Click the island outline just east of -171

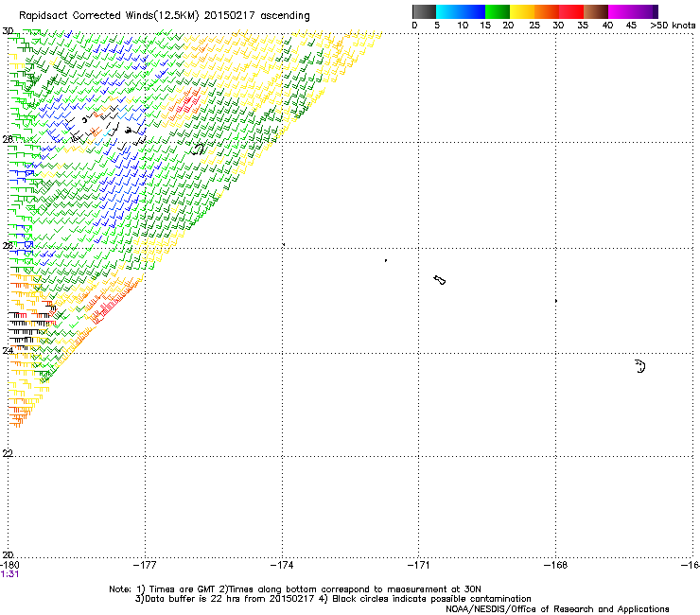point(440,280)
